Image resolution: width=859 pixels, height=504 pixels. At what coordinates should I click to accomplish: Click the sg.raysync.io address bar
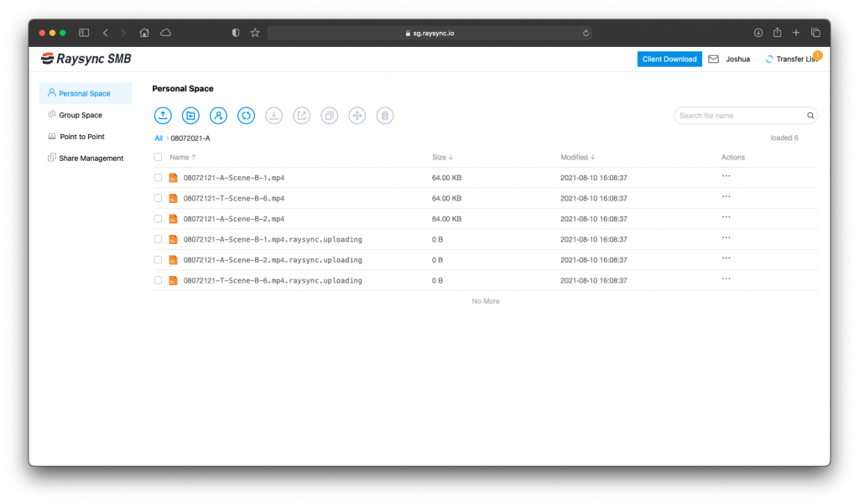429,33
